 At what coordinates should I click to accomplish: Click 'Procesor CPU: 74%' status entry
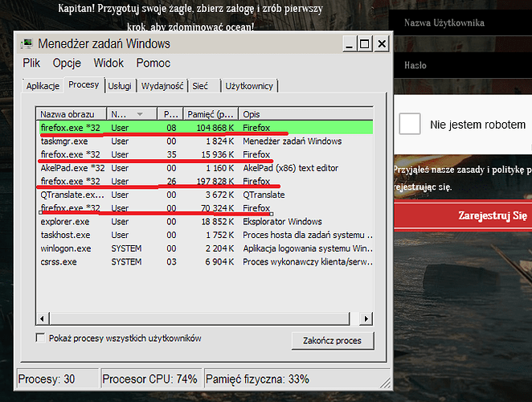coord(149,379)
